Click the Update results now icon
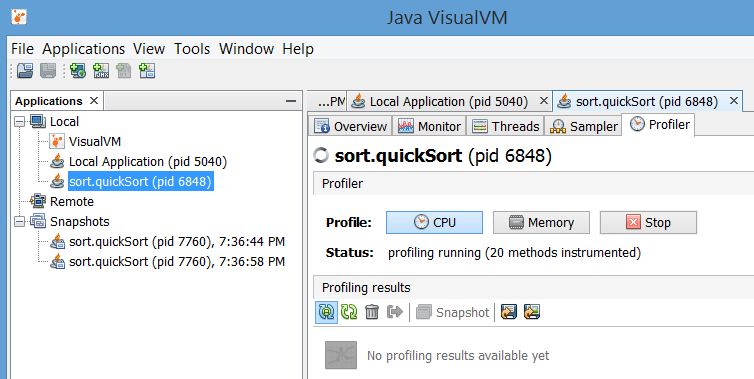This screenshot has height=379, width=754. 349,312
